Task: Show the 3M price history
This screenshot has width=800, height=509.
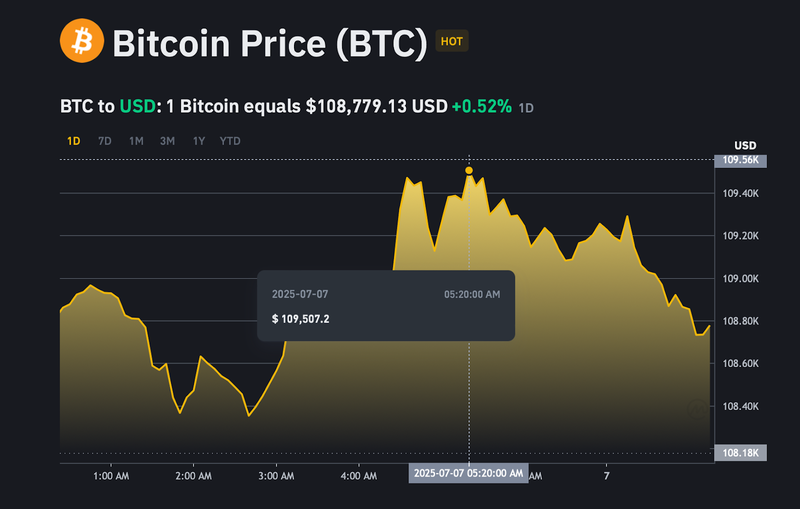Action: pyautogui.click(x=167, y=141)
